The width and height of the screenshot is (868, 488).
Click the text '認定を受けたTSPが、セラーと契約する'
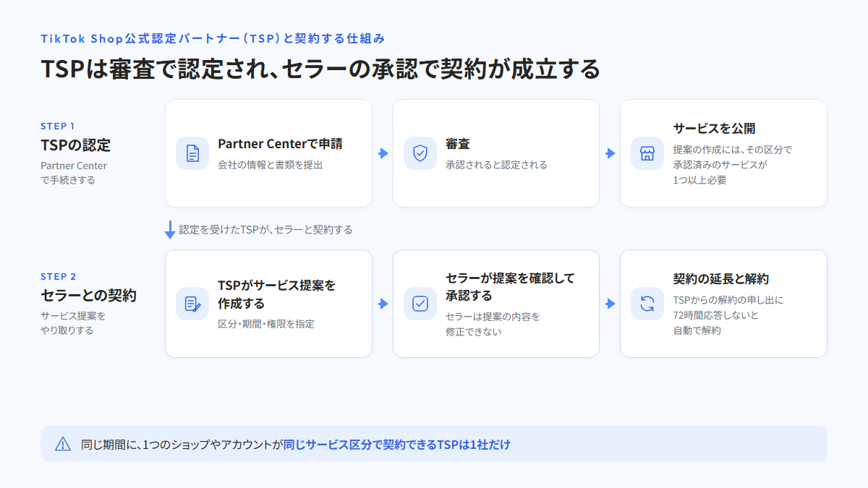click(x=265, y=230)
